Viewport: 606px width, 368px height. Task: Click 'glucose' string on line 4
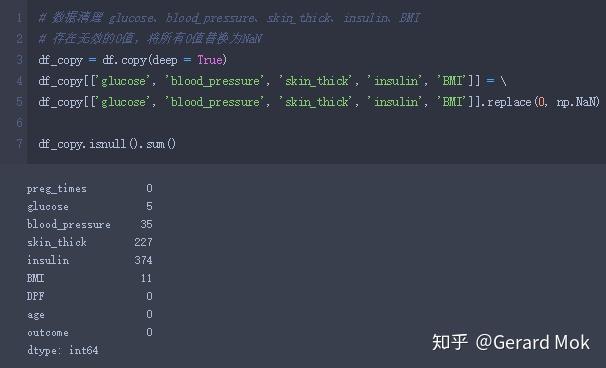123,81
